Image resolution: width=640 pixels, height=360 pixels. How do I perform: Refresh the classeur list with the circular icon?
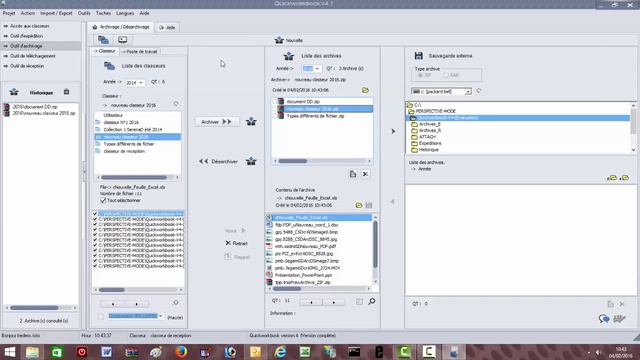pyautogui.click(x=176, y=104)
